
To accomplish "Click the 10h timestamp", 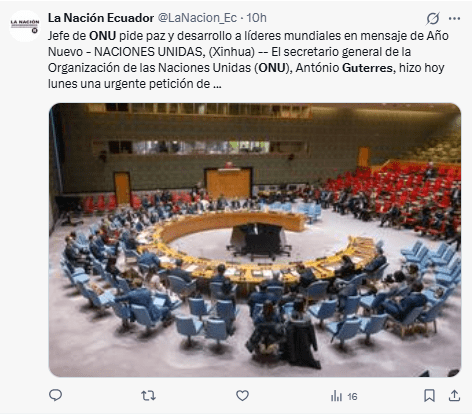I will click(x=256, y=18).
